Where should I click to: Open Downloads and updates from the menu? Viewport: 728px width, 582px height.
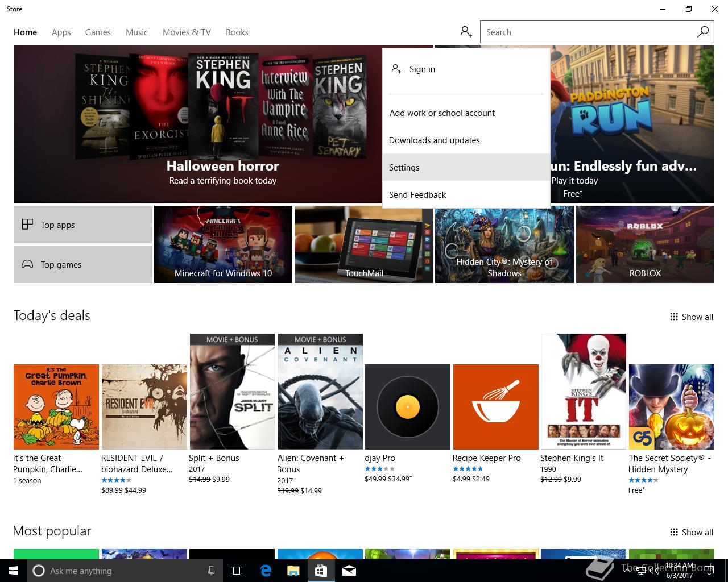[466, 140]
